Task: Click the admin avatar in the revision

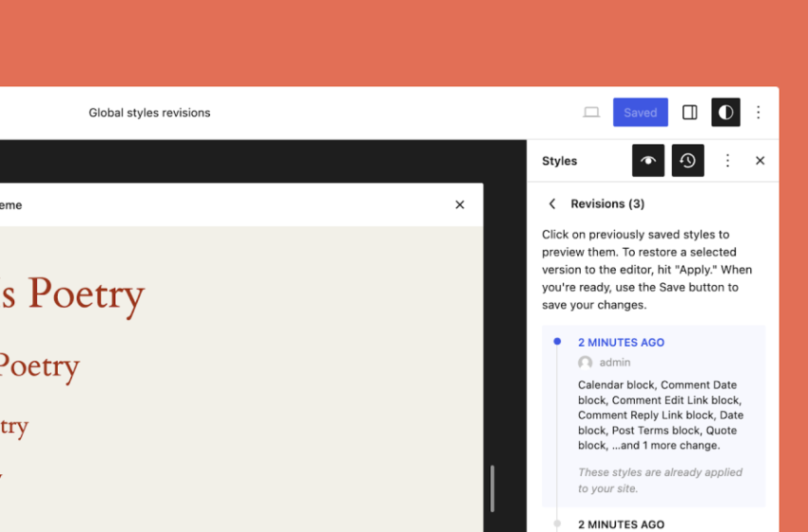Action: pyautogui.click(x=585, y=363)
